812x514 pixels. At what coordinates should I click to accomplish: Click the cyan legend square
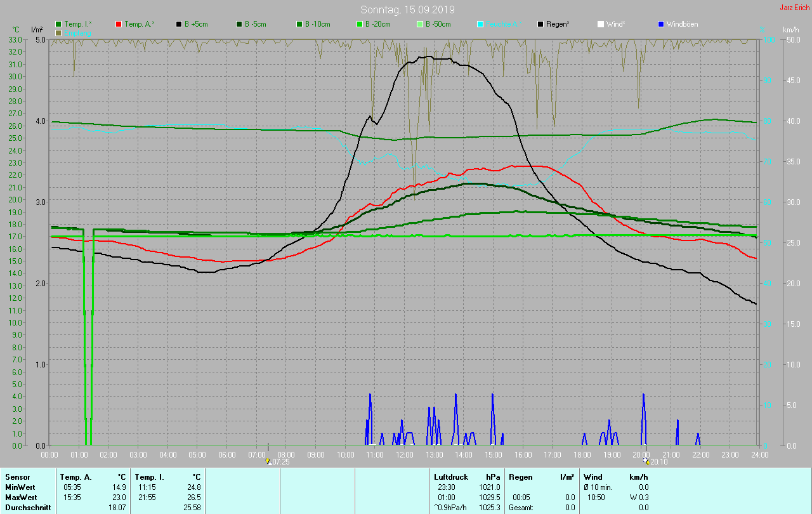480,24
